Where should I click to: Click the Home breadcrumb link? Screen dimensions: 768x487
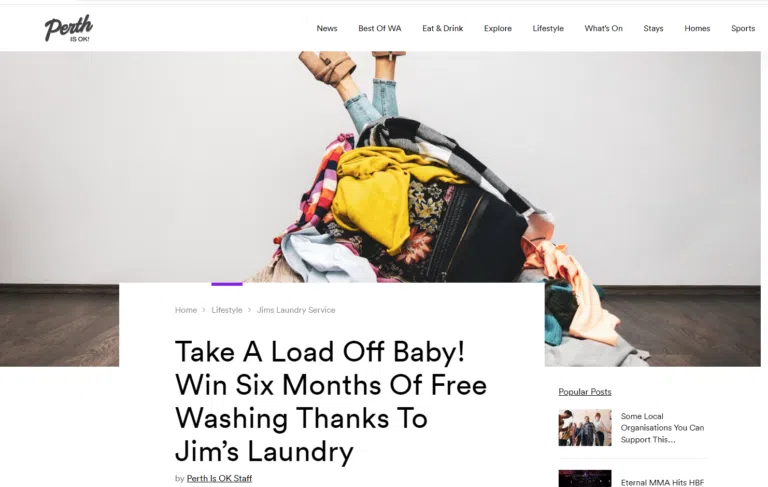[186, 310]
